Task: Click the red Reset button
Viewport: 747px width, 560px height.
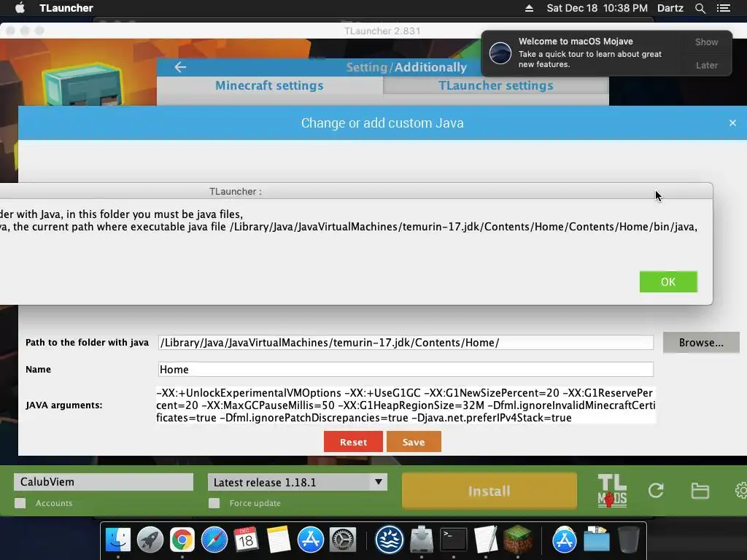Action: (x=353, y=441)
